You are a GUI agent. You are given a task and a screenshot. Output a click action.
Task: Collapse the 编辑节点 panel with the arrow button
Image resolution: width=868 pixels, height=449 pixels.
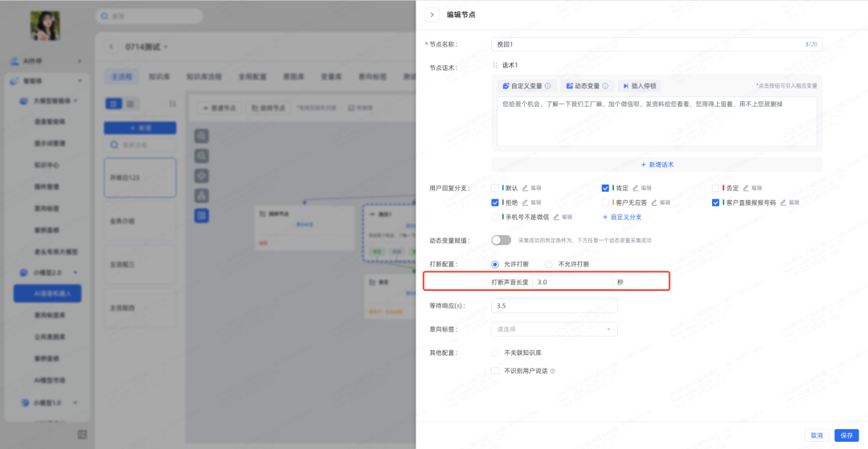tap(432, 14)
